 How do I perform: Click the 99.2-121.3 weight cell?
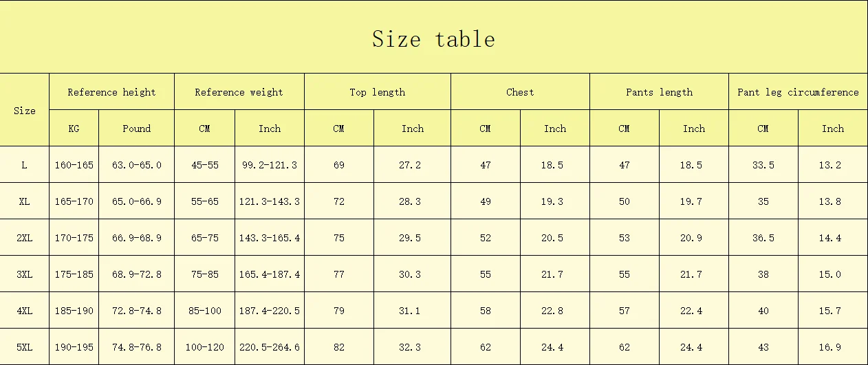tap(269, 165)
